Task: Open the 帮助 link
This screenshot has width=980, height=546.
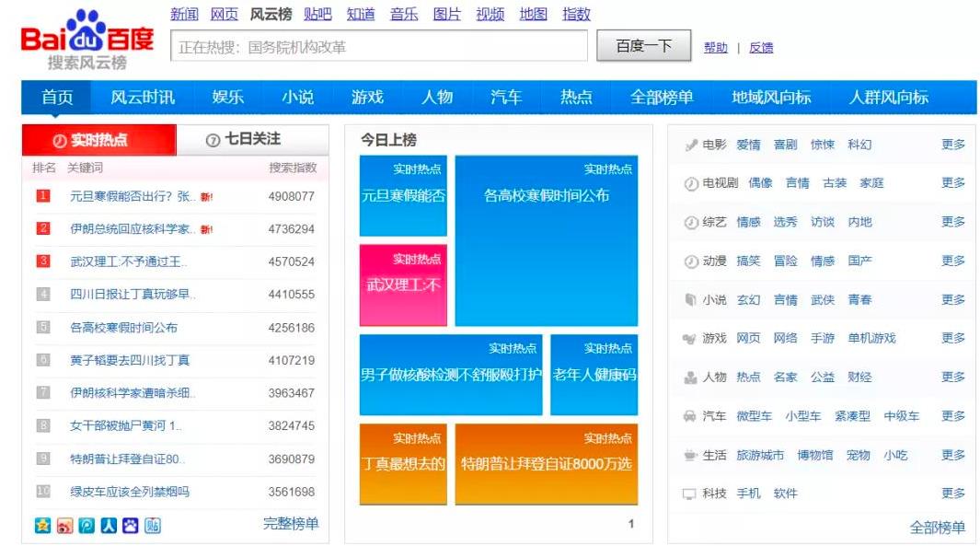Action: pyautogui.click(x=716, y=48)
